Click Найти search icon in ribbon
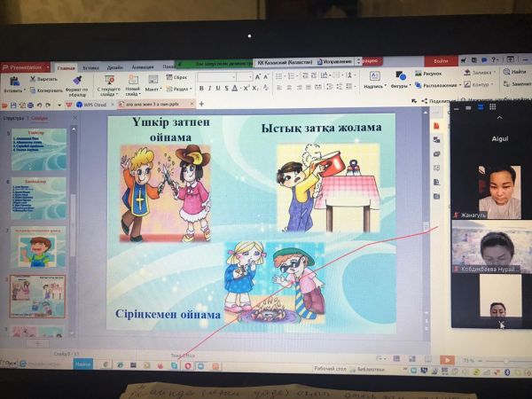 515,72
